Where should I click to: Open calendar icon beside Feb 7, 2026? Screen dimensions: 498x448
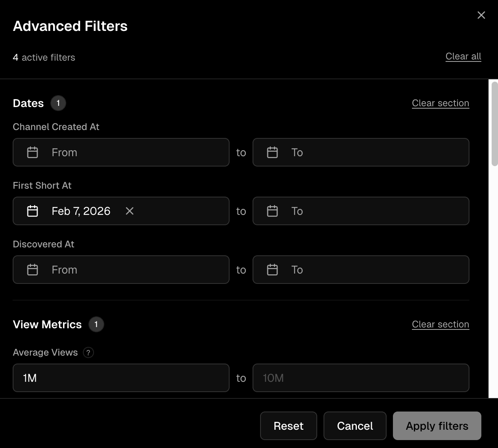[33, 211]
